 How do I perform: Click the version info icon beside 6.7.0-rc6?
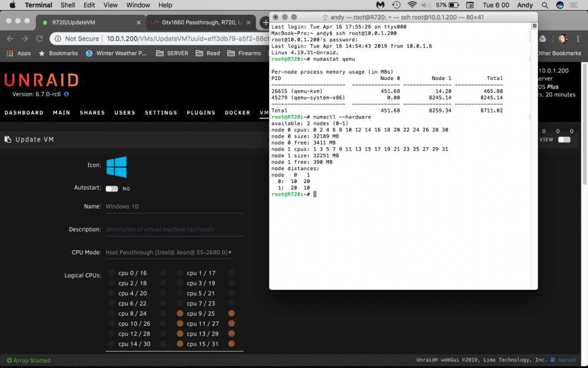click(66, 94)
